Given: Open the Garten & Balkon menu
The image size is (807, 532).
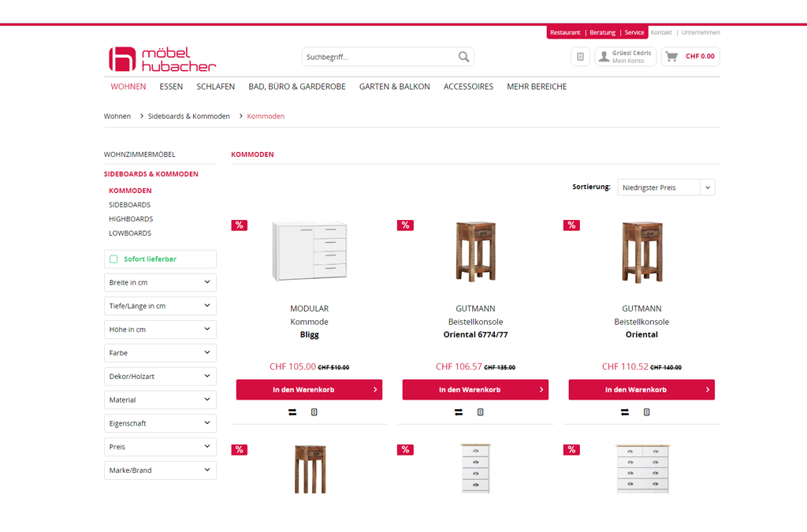Looking at the screenshot, I should click(x=394, y=87).
